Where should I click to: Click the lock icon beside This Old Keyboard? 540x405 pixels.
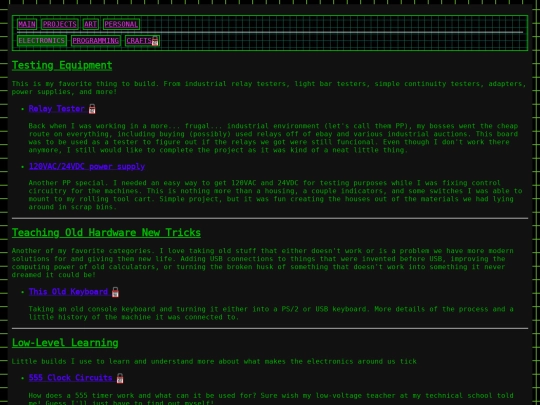click(x=115, y=292)
